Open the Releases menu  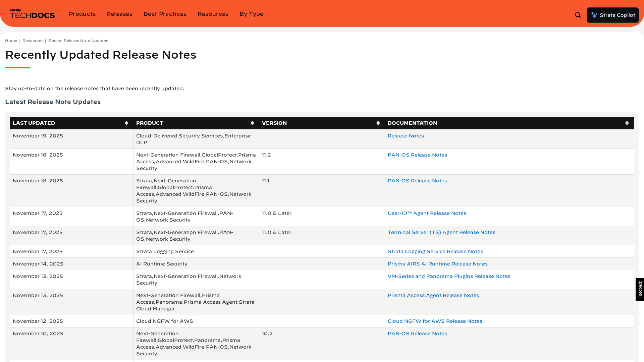point(119,14)
